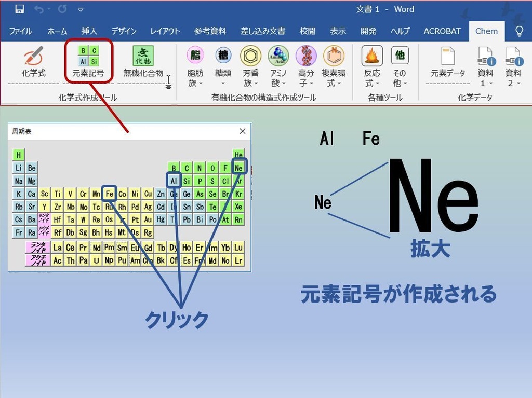Click the Pb element button

pos(187,219)
